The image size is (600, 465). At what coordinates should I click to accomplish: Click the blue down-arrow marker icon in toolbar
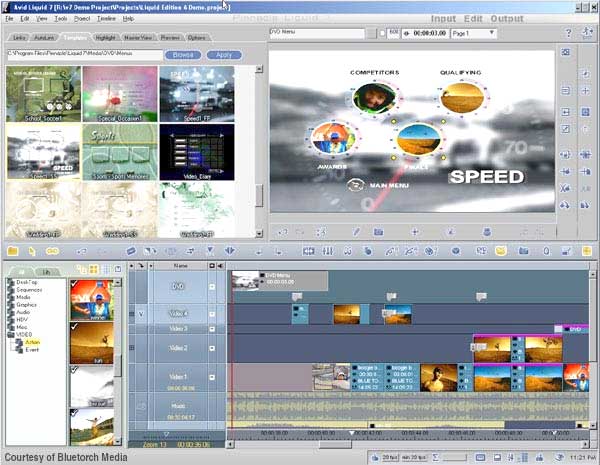click(x=210, y=251)
